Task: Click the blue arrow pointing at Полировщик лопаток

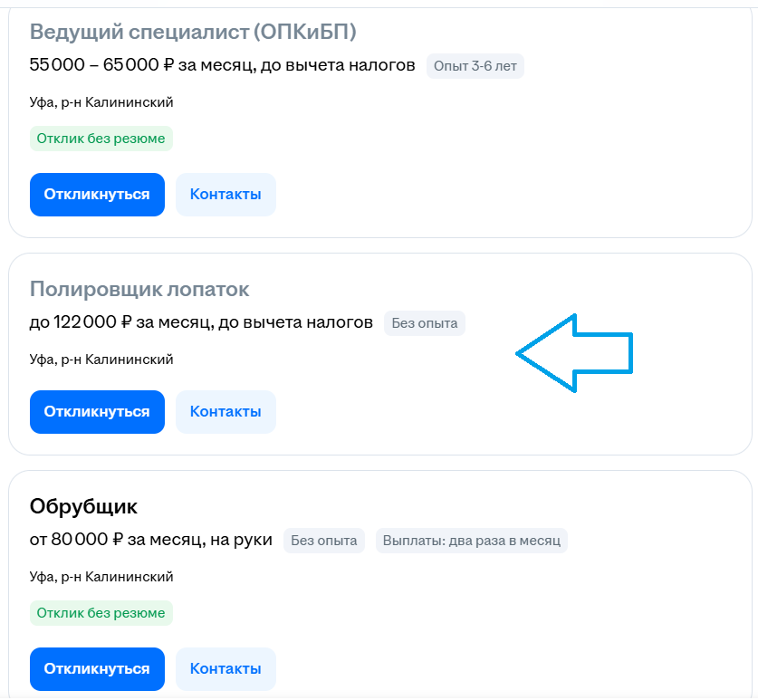Action: click(574, 353)
